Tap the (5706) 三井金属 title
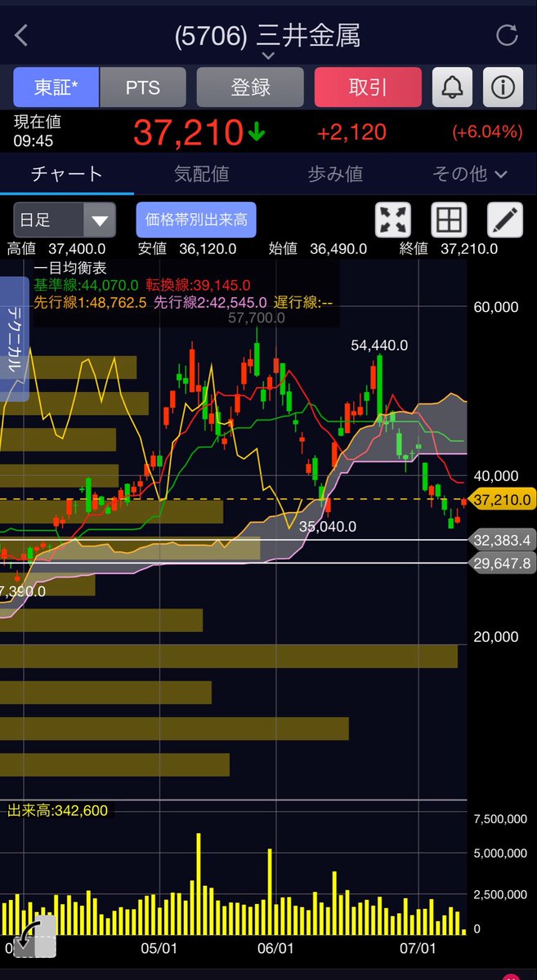 (x=268, y=35)
